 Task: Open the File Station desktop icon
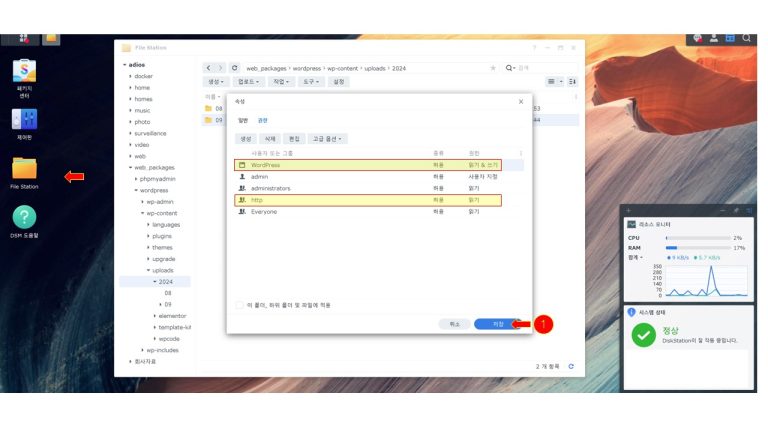tap(24, 168)
